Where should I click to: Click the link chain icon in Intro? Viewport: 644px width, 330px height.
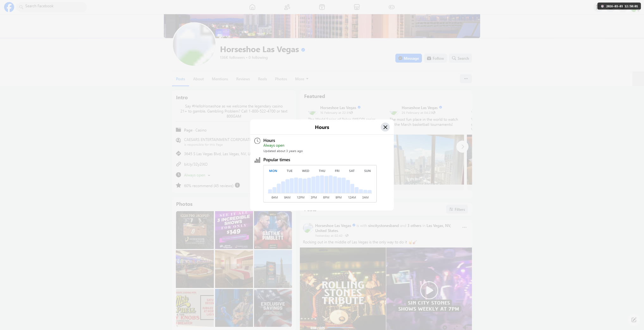click(x=179, y=164)
